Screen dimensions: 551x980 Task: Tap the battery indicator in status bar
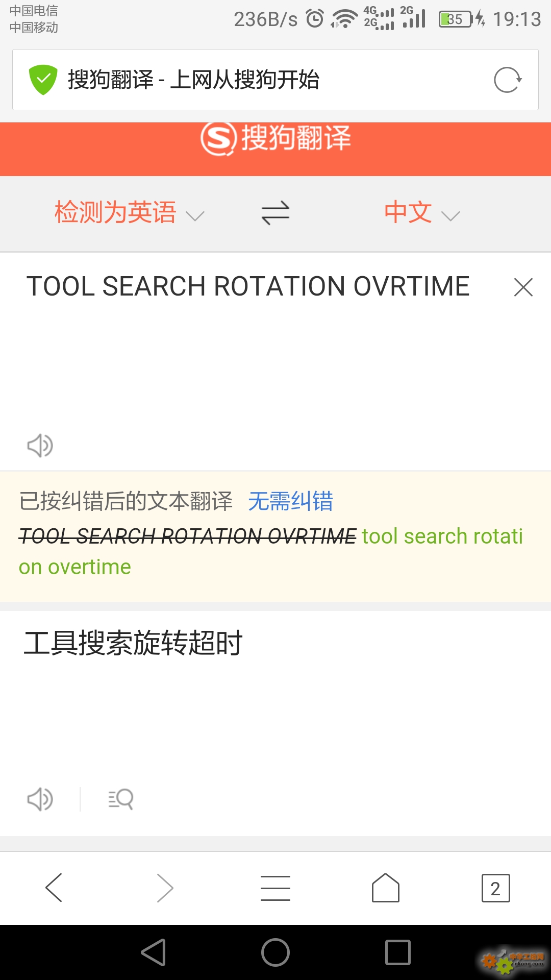click(x=456, y=19)
